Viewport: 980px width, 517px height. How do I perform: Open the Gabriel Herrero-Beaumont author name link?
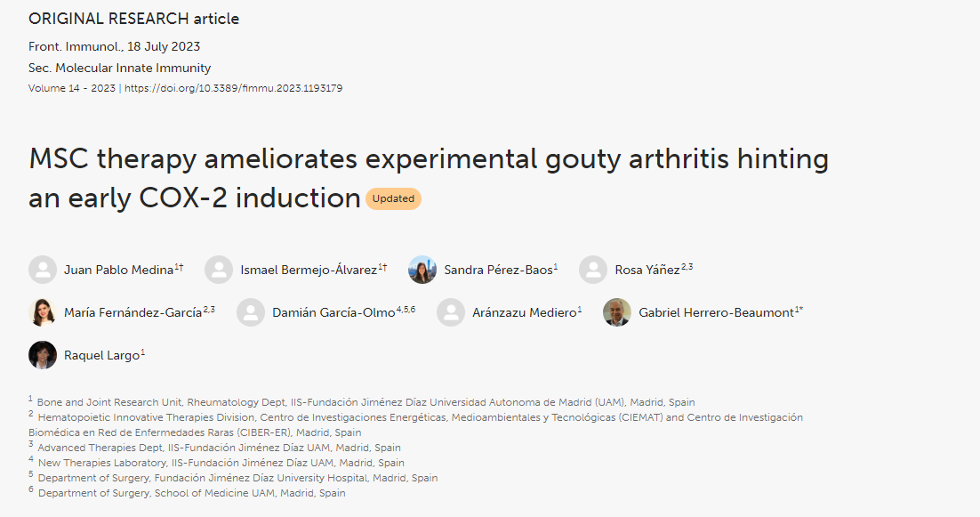(x=716, y=312)
